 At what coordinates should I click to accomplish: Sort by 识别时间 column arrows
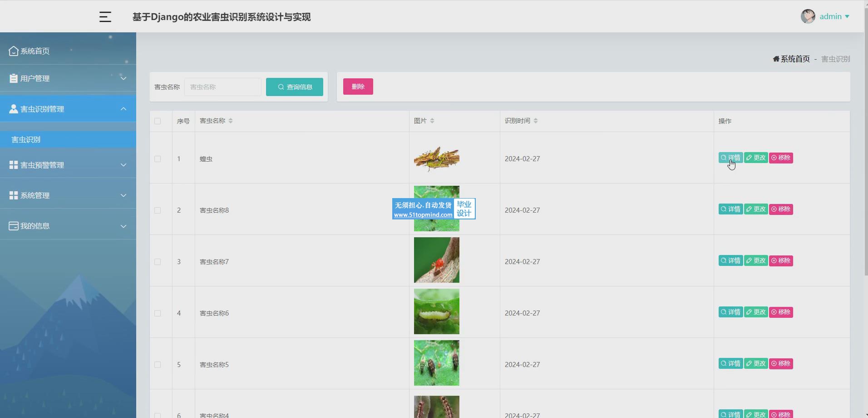tap(536, 121)
